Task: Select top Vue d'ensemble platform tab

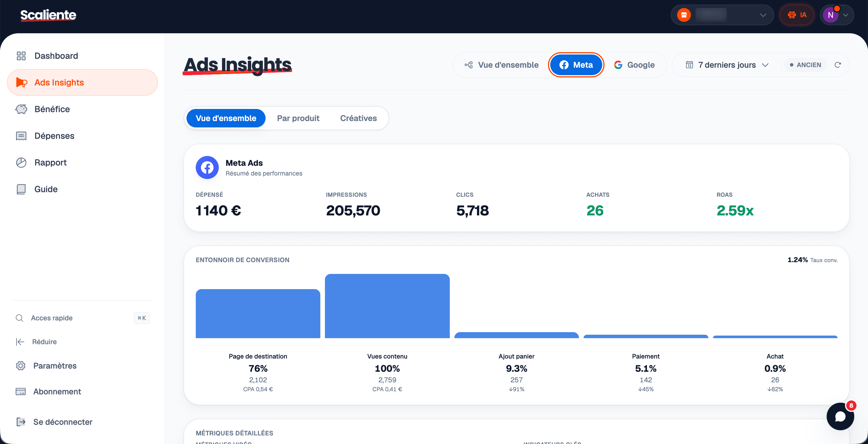Action: [502, 65]
